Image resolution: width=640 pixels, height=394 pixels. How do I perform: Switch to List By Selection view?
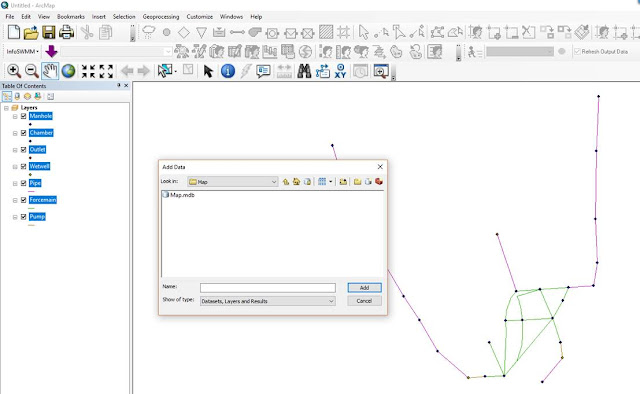click(38, 96)
